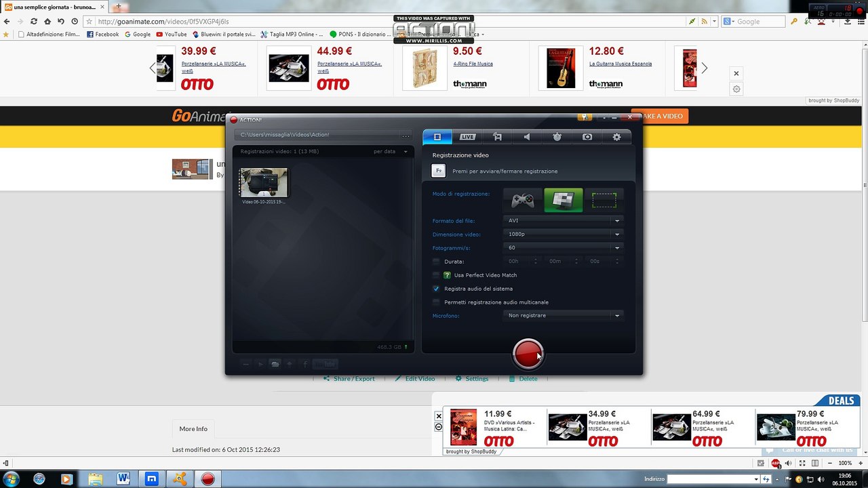The height and width of the screenshot is (488, 868).
Task: Open Microsoft Word from taskbar
Action: click(123, 479)
